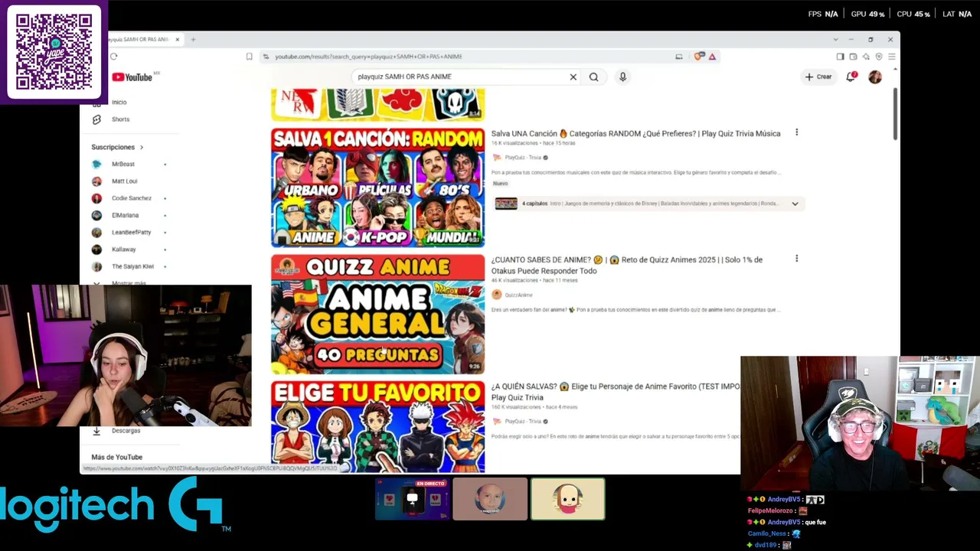
Task: Open the browser hamburger menu
Action: point(891,57)
